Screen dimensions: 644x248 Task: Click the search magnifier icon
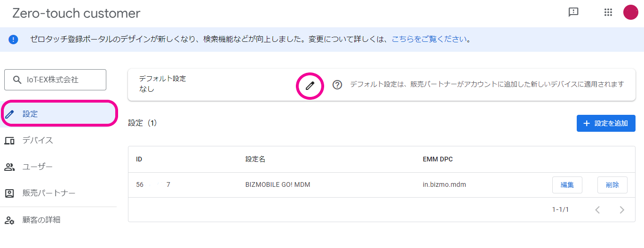pyautogui.click(x=17, y=80)
